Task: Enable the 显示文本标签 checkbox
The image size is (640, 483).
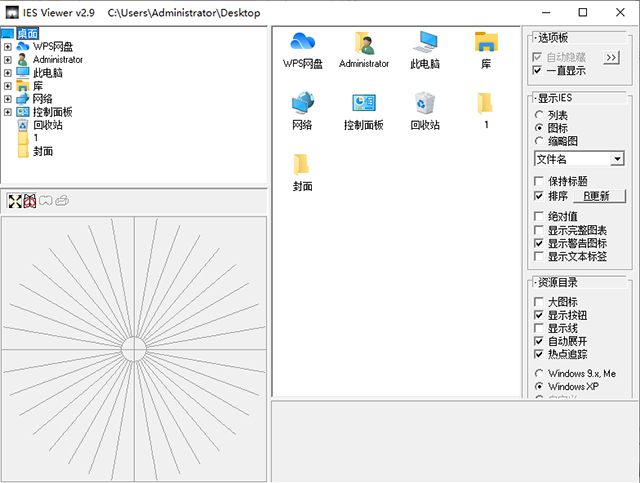Action: point(539,256)
